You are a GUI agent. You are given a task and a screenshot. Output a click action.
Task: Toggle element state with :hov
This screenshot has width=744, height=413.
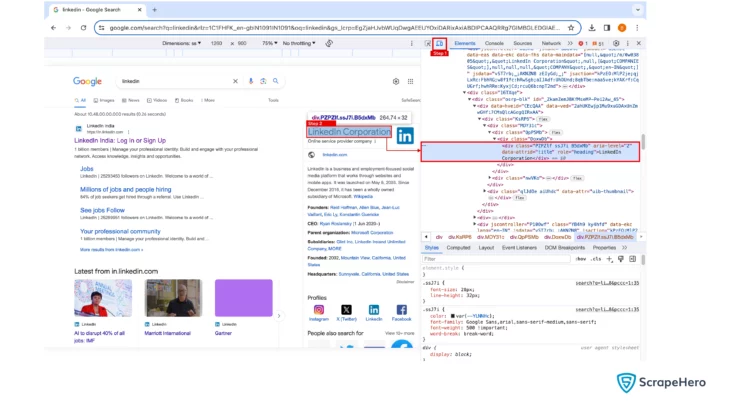click(581, 259)
